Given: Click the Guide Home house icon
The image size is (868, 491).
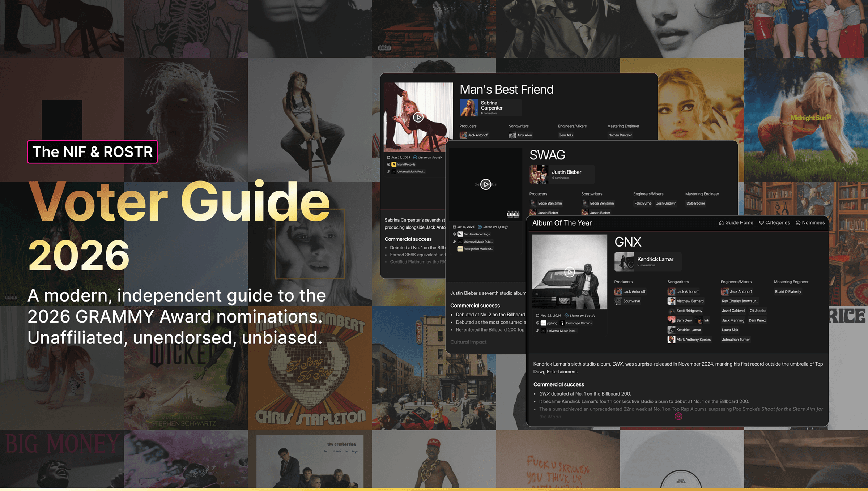Looking at the screenshot, I should click(x=721, y=223).
